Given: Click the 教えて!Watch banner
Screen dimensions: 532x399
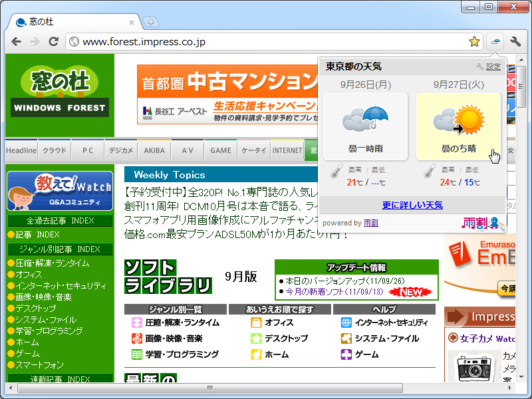Looking at the screenshot, I should (x=60, y=190).
